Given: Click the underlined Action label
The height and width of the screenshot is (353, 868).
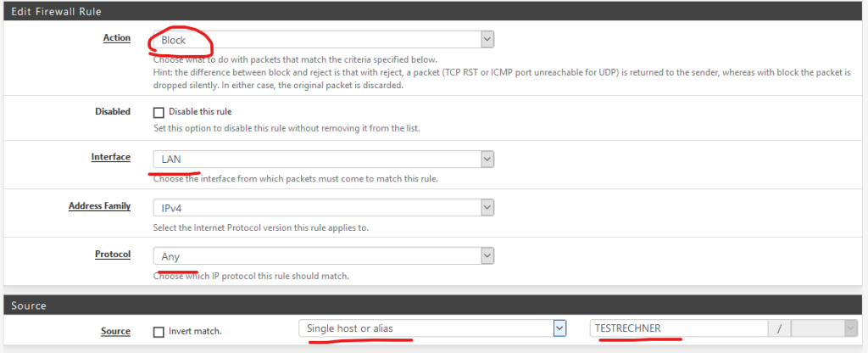Looking at the screenshot, I should [x=117, y=37].
